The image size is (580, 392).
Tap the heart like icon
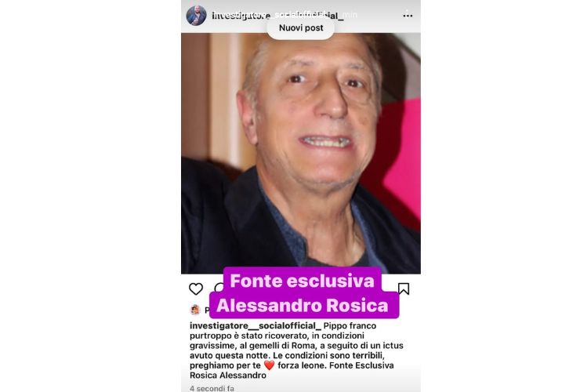(x=196, y=289)
